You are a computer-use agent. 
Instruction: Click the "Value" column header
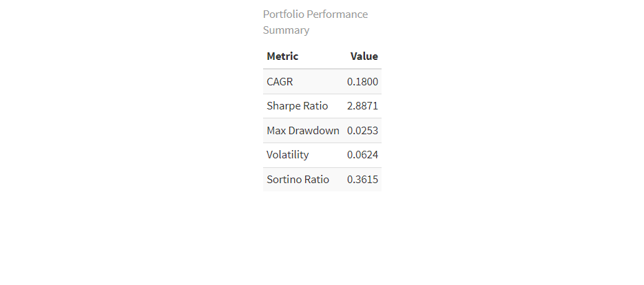(x=364, y=56)
